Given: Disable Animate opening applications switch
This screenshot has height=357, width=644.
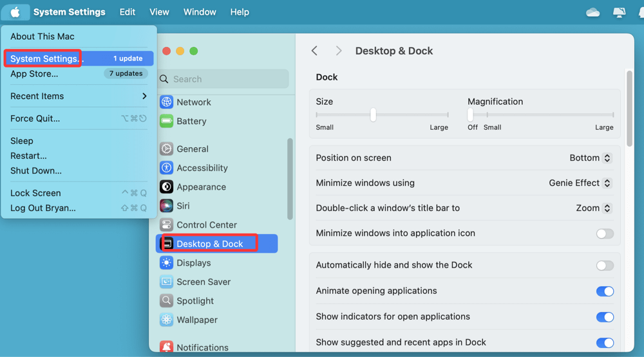Looking at the screenshot, I should point(605,291).
